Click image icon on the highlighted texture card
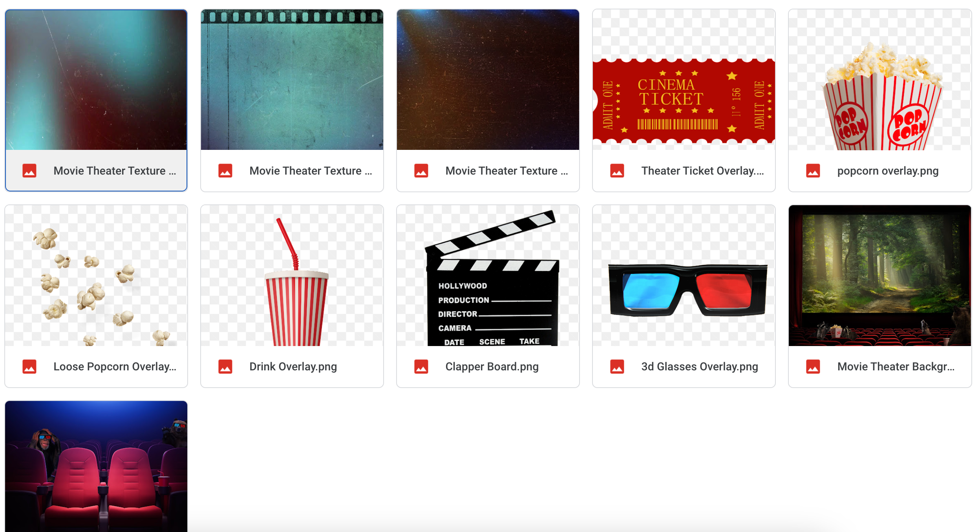 [x=29, y=171]
